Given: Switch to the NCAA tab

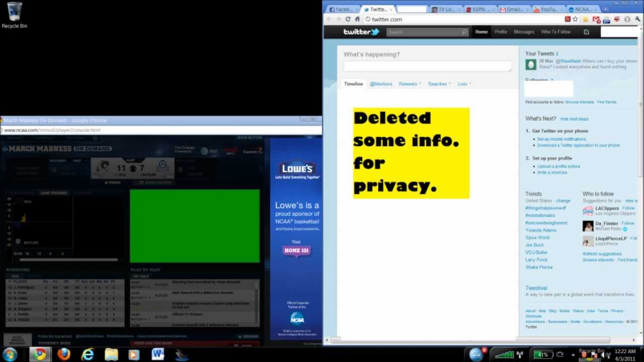Looking at the screenshot, I should (x=583, y=9).
